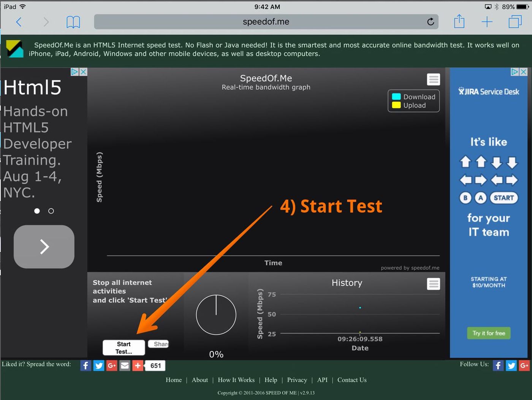Click the Share button
Screen dimensions: 532x400
(x=158, y=344)
